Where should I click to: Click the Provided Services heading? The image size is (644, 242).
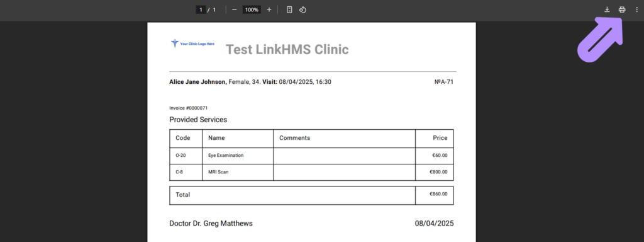198,120
